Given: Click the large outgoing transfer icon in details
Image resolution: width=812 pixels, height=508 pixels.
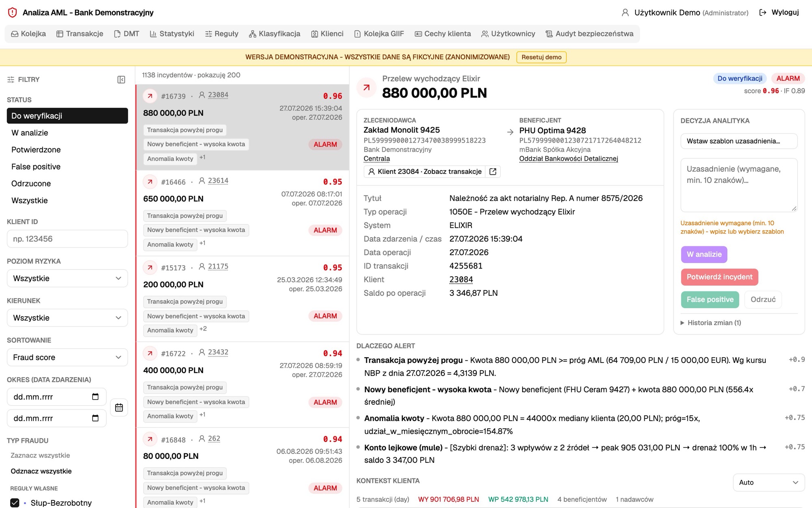Looking at the screenshot, I should click(367, 87).
